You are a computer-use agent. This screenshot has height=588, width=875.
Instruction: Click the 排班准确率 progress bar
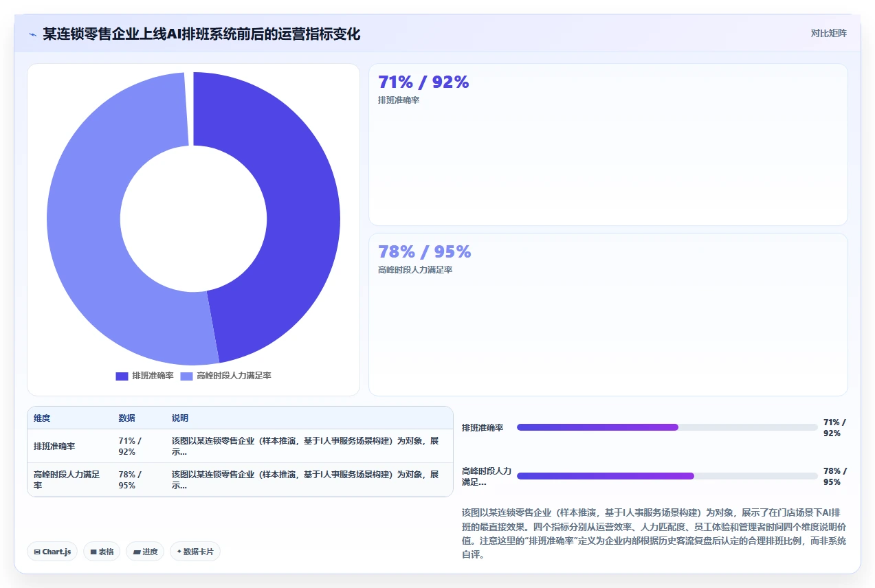tap(667, 427)
